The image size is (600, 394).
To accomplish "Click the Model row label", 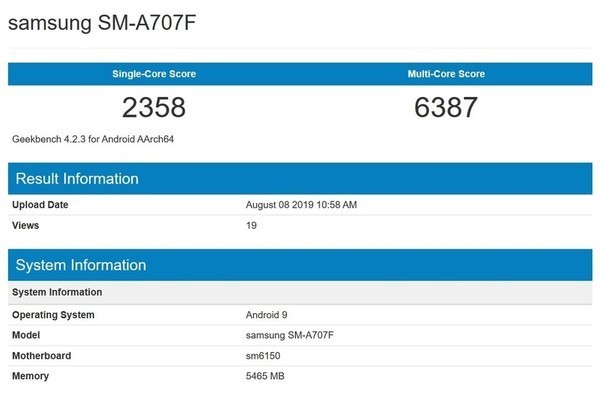I will coord(26,335).
